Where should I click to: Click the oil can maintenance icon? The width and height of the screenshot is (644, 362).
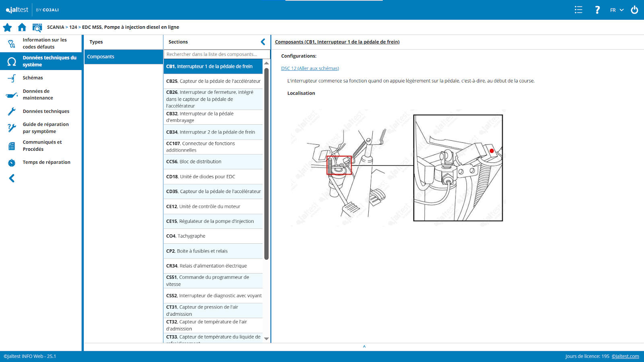click(x=12, y=95)
